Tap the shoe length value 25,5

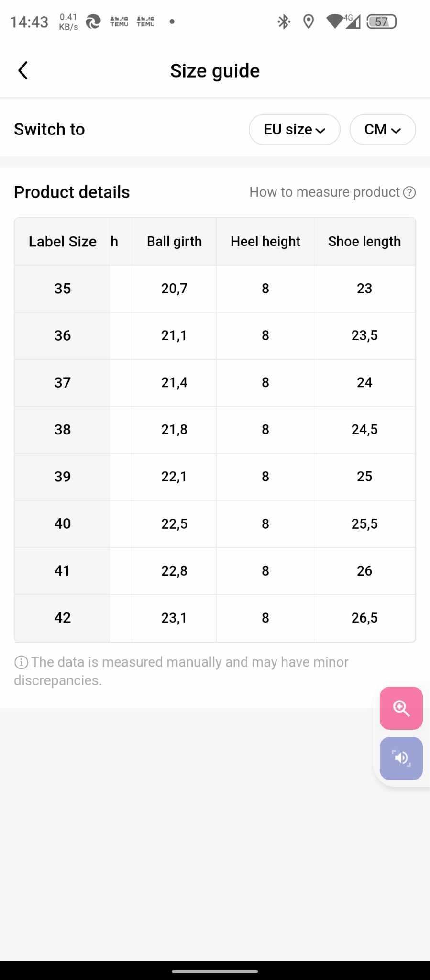coord(364,524)
